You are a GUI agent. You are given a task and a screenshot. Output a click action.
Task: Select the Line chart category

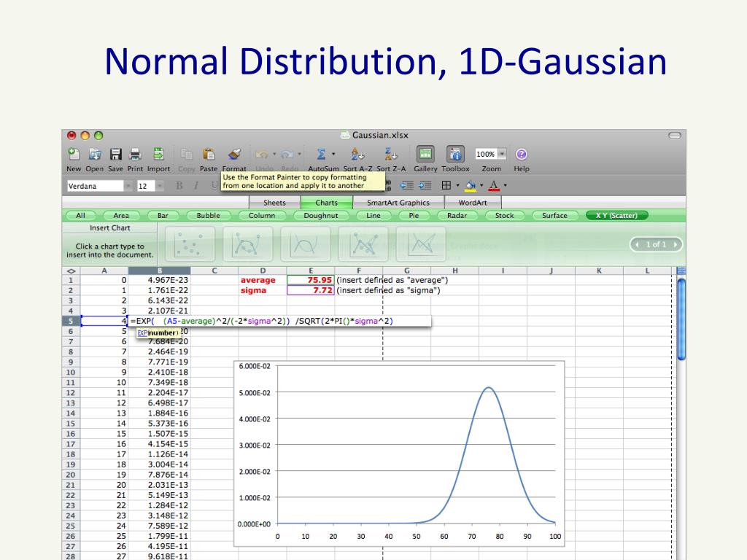click(373, 215)
